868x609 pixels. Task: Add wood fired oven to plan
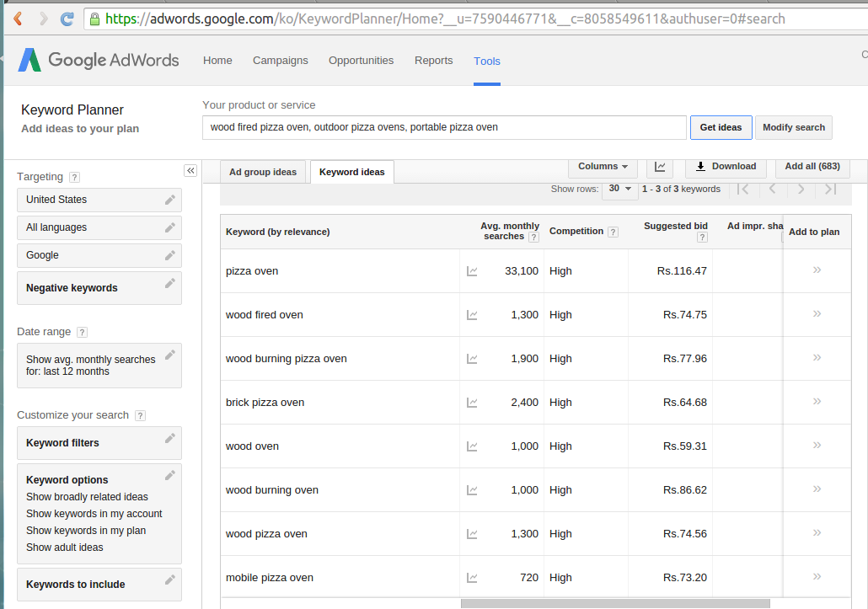(817, 313)
